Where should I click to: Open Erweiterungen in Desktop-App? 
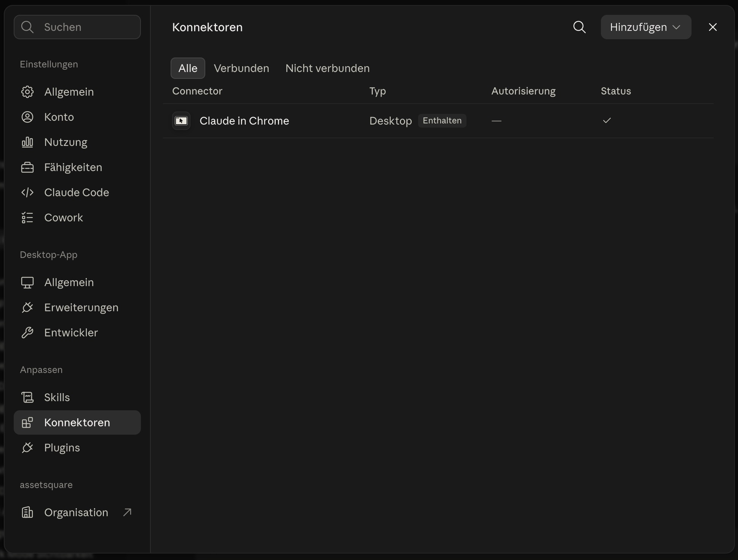click(77, 307)
